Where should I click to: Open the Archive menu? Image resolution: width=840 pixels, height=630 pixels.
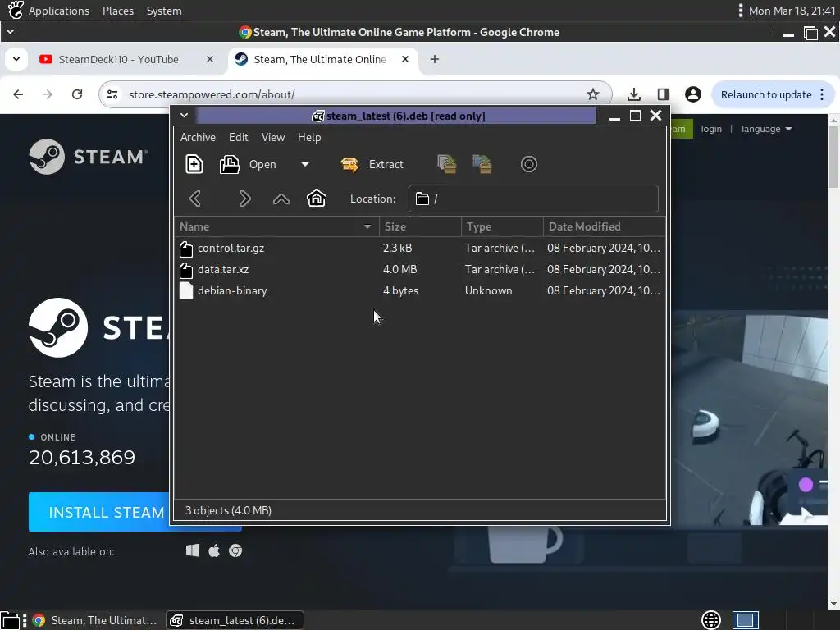coord(198,137)
